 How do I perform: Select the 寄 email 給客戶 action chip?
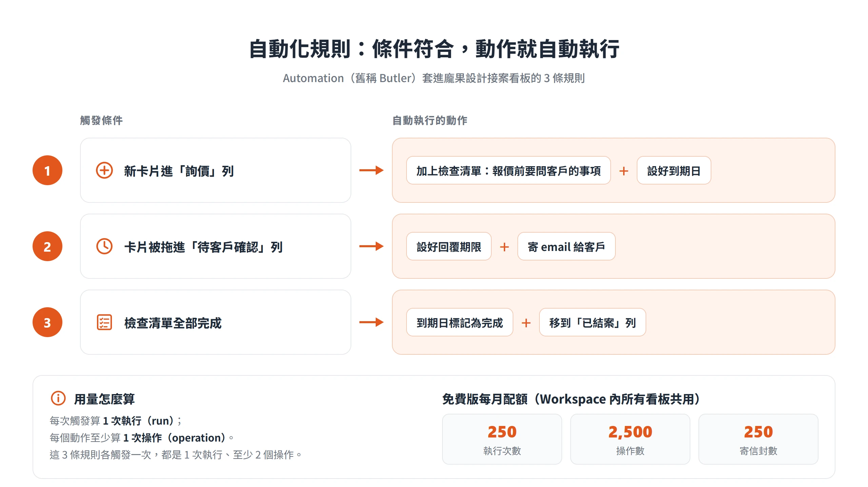click(566, 247)
